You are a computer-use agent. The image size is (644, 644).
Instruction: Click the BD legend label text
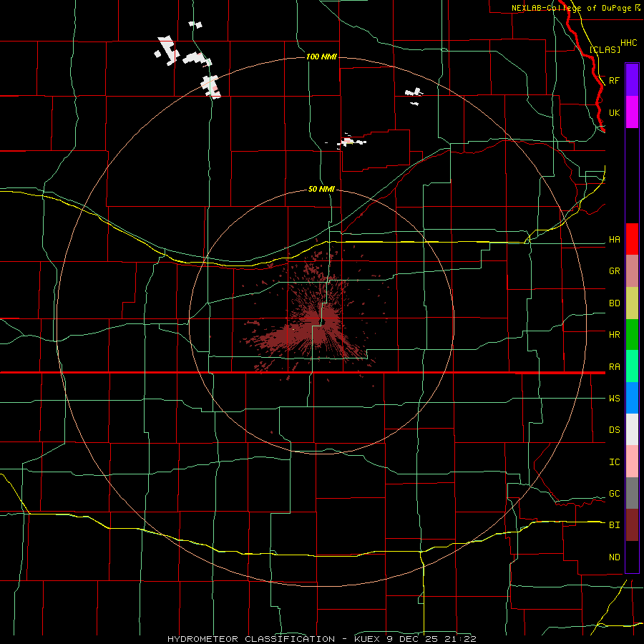tap(615, 303)
